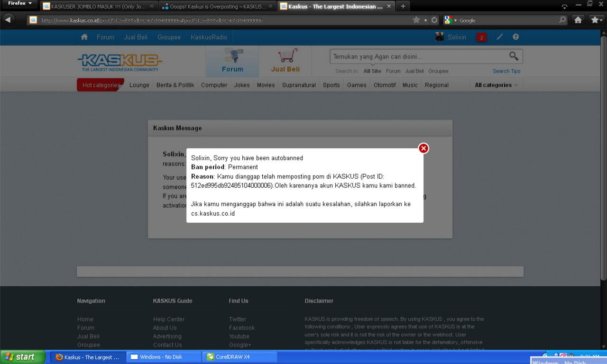The image size is (607, 364).
Task: Click the KASKUS logo
Action: [x=120, y=62]
